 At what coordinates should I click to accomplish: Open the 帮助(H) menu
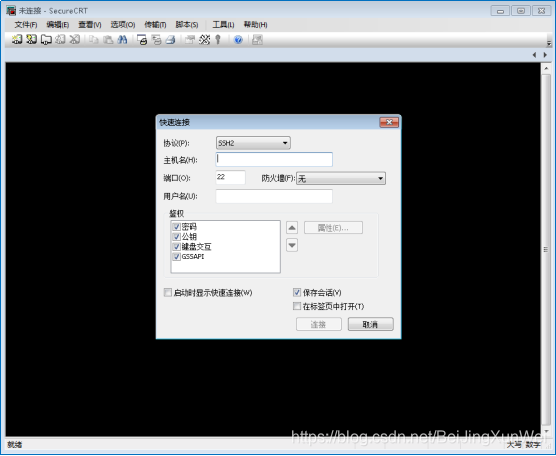(x=255, y=24)
